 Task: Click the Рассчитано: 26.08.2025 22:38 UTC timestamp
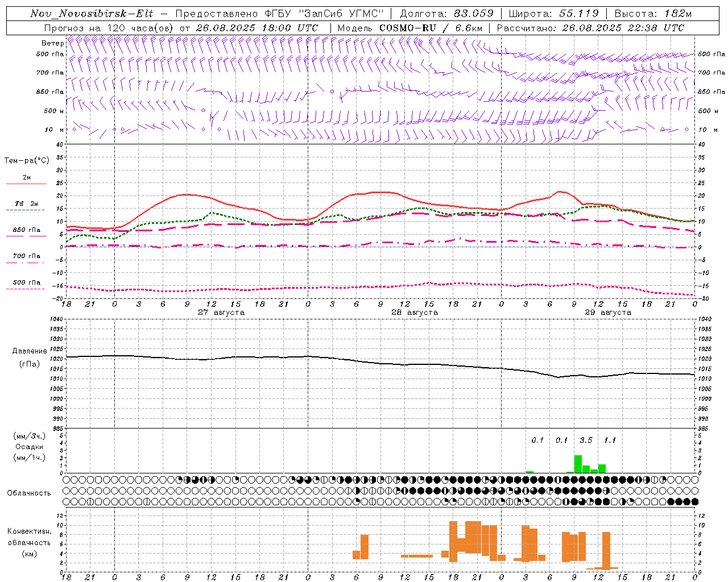[x=590, y=28]
